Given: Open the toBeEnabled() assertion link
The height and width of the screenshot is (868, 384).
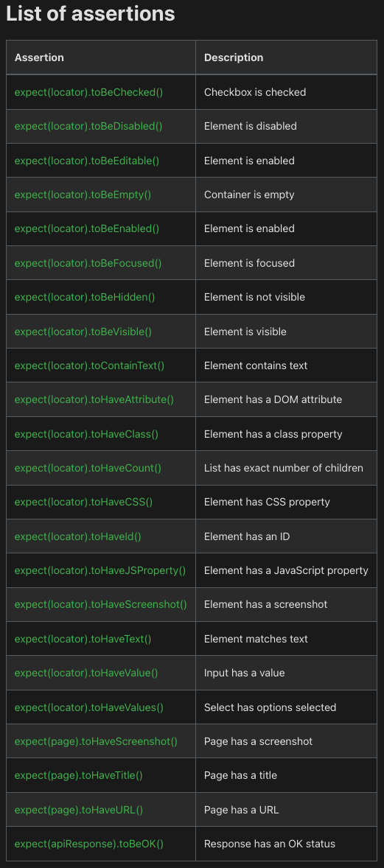Looking at the screenshot, I should click(87, 228).
